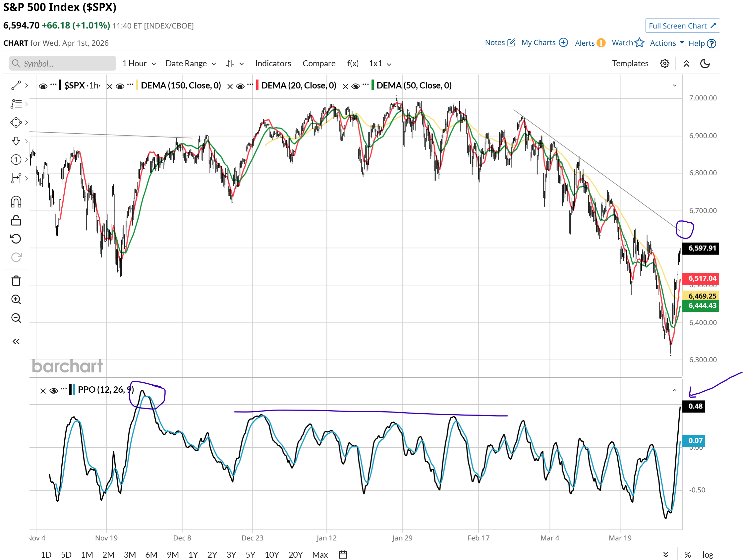Switch to dark mode moon icon

coord(705,64)
